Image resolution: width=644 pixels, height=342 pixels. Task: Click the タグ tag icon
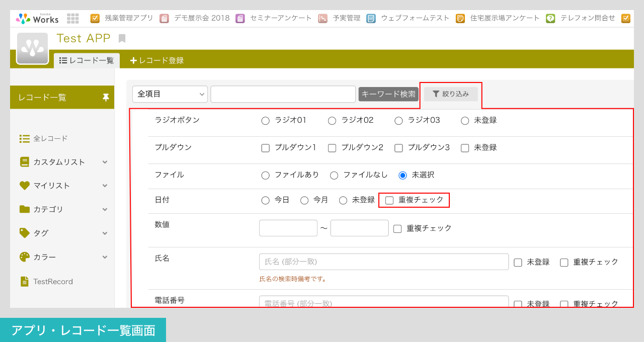click(24, 233)
